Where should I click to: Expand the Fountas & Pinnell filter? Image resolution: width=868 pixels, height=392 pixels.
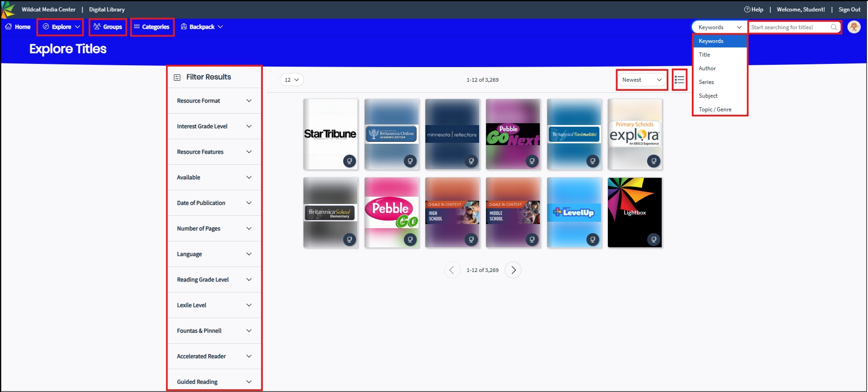pos(214,330)
